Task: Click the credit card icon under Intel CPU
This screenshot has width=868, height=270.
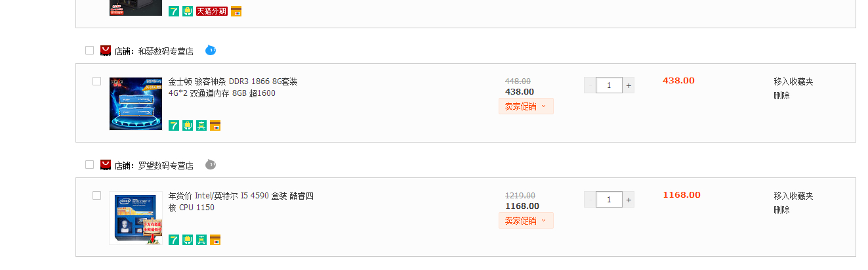Action: [215, 240]
